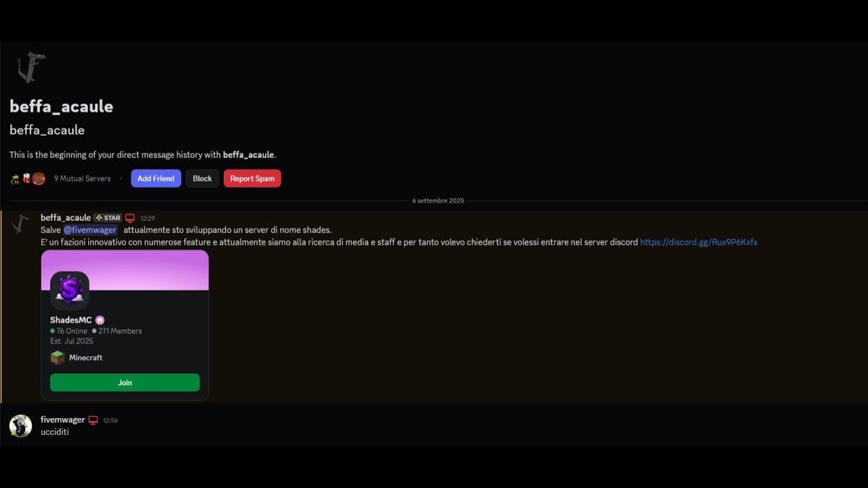This screenshot has height=488, width=868.
Task: Click beffa_acaule's message avatar
Action: tap(20, 224)
